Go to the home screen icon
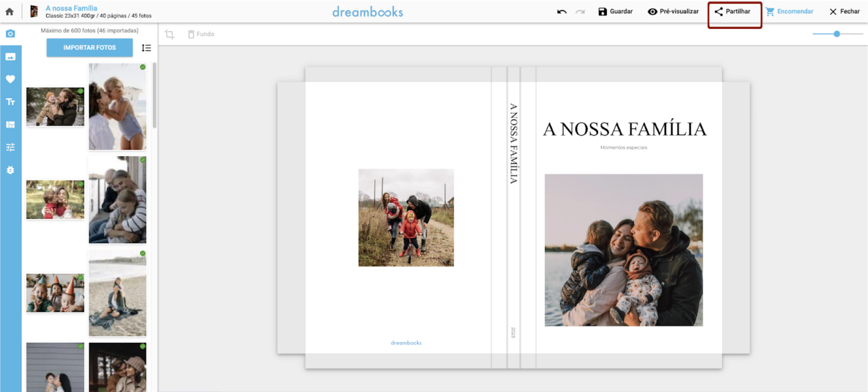The width and height of the screenshot is (868, 392). click(10, 12)
